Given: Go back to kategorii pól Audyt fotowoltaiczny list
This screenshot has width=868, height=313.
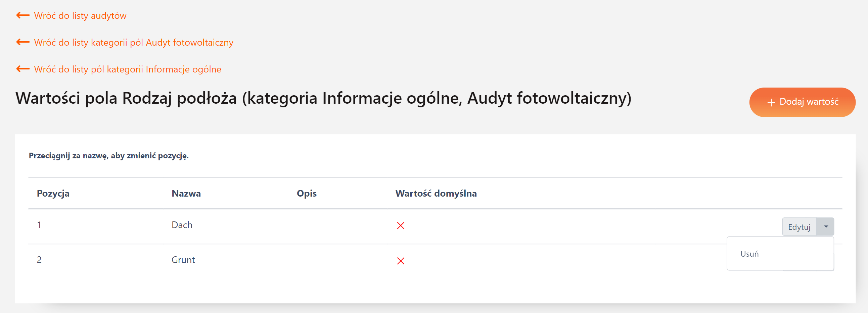Looking at the screenshot, I should [133, 42].
